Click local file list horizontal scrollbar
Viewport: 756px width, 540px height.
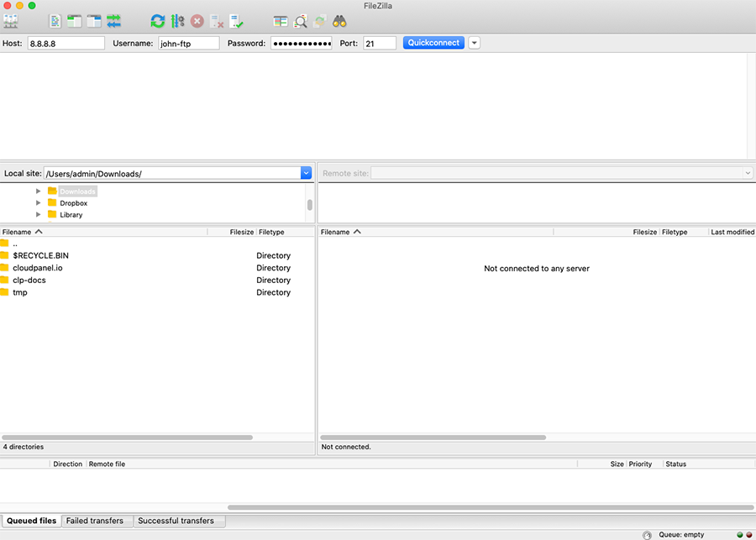coord(128,438)
